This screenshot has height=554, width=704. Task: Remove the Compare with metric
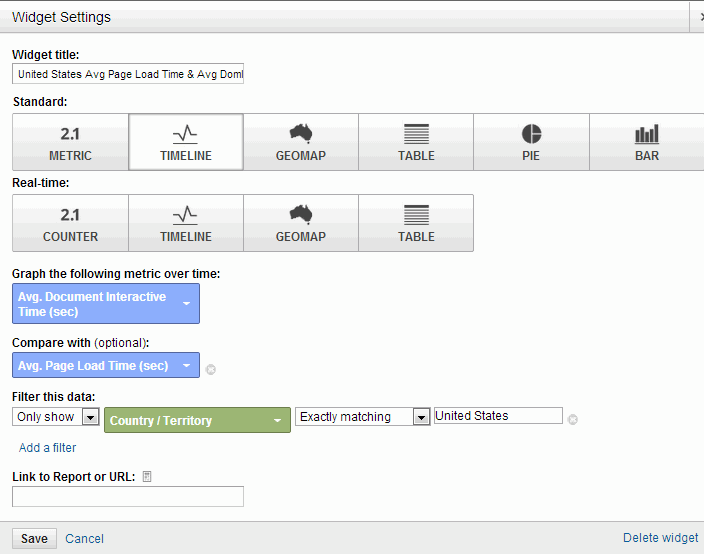(x=211, y=369)
